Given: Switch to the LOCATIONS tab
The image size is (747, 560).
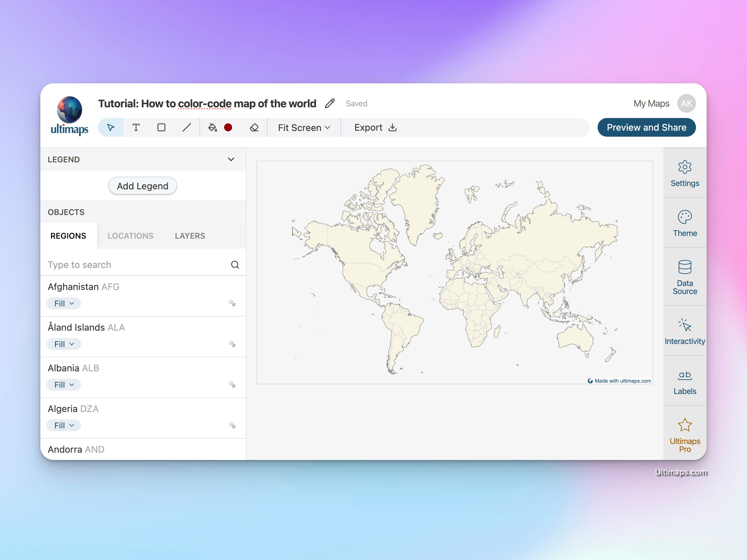Looking at the screenshot, I should [130, 236].
